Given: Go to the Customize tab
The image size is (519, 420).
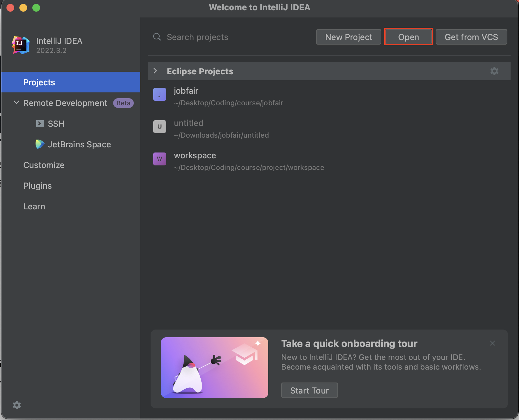Looking at the screenshot, I should 71,165.
